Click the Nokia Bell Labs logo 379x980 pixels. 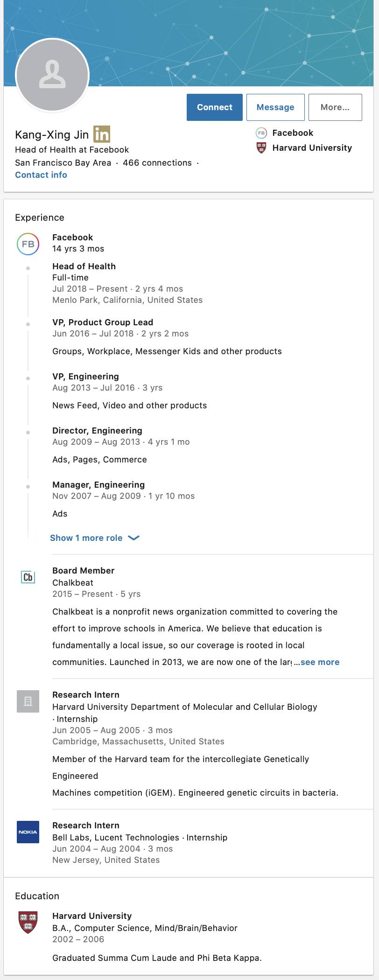(28, 832)
